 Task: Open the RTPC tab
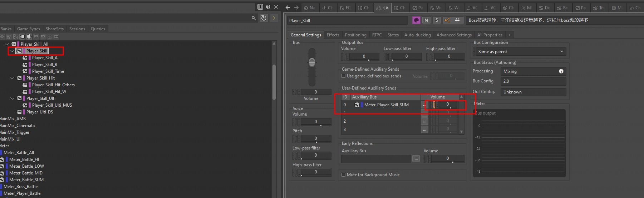point(377,35)
